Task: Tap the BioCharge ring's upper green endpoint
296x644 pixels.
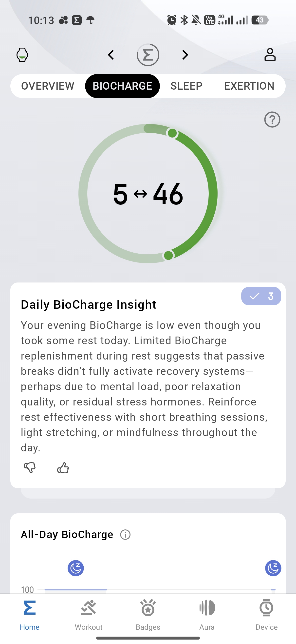Action: 172,133
